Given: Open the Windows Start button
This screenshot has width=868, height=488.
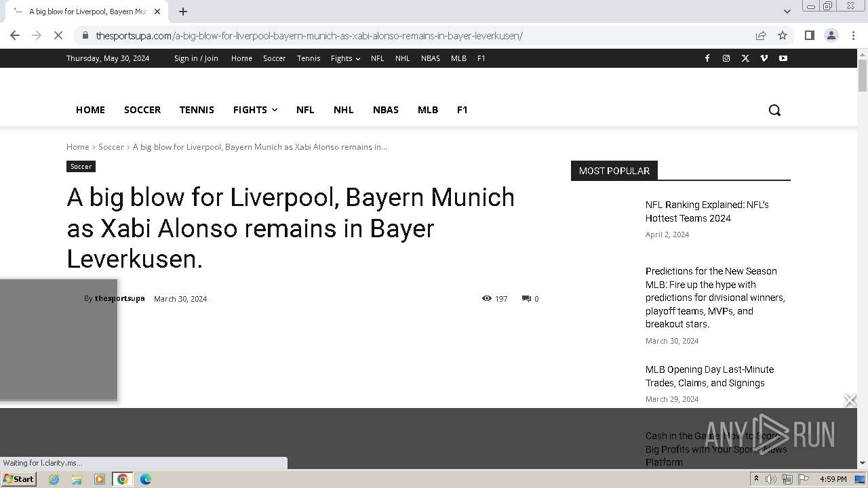Looking at the screenshot, I should pyautogui.click(x=18, y=479).
